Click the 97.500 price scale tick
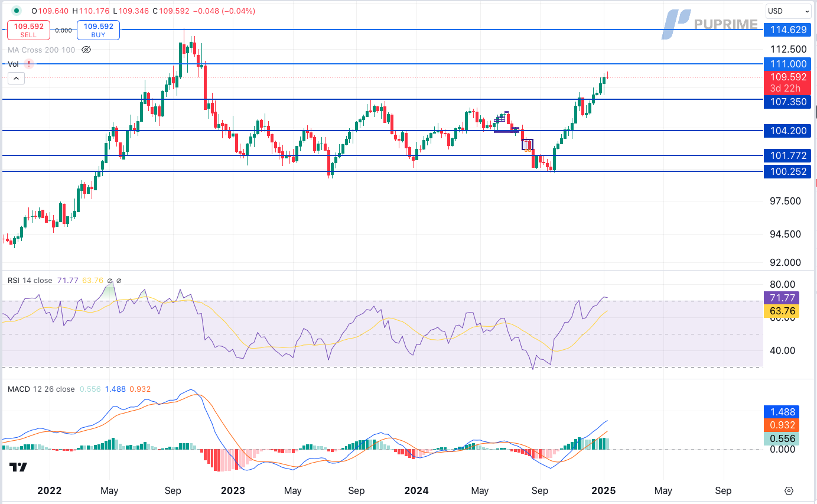 (785, 201)
